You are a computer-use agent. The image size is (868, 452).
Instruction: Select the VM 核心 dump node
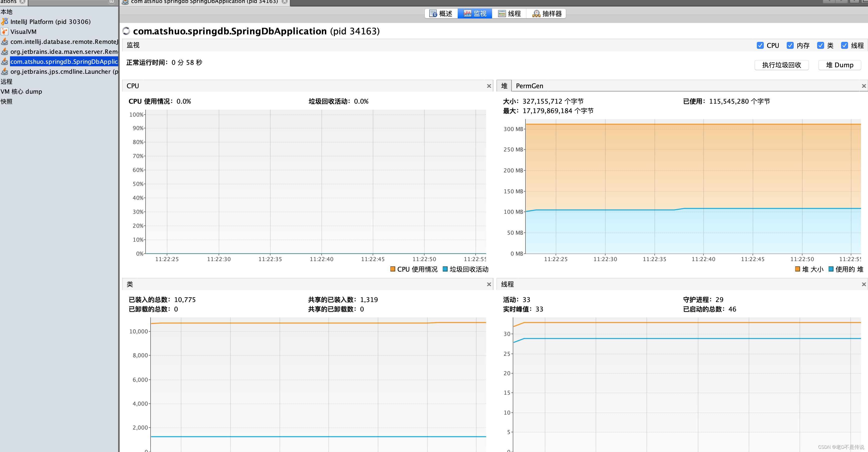(21, 92)
